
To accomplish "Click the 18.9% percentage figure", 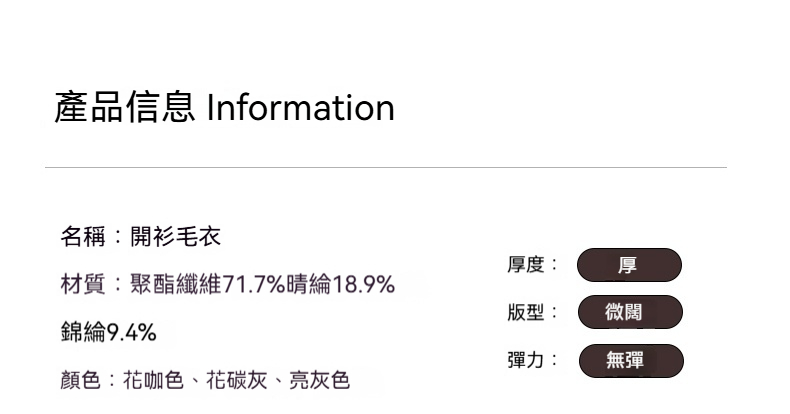I will click(364, 285).
